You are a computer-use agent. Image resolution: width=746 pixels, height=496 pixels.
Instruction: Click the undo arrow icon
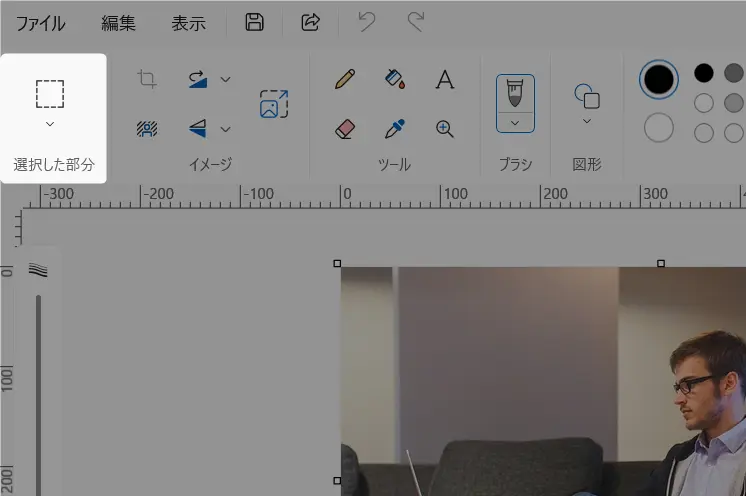pos(366,22)
